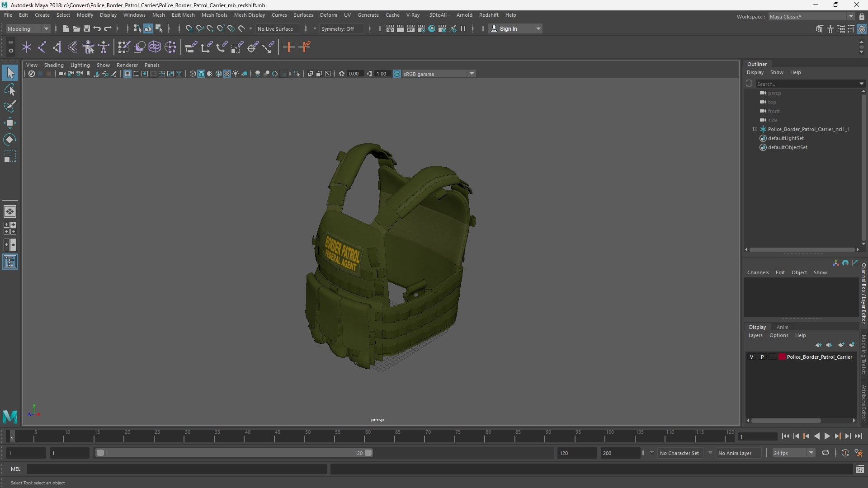Open the Sign In dropdown arrow

[x=538, y=29]
